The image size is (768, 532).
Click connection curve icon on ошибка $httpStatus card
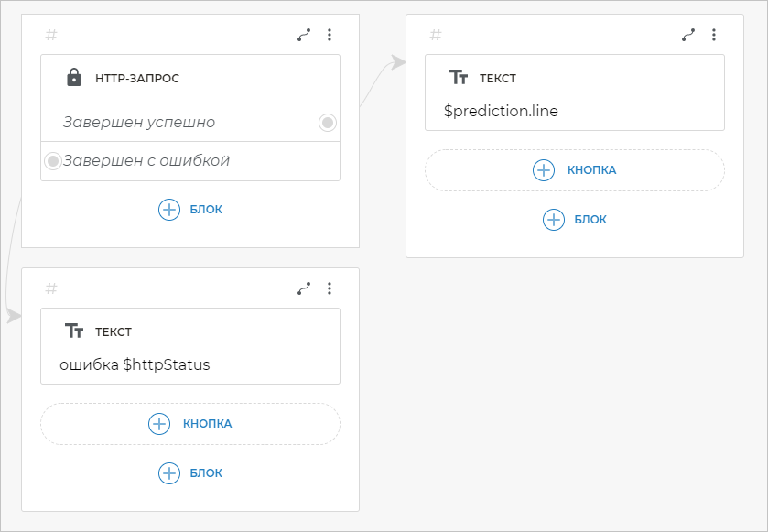[304, 288]
